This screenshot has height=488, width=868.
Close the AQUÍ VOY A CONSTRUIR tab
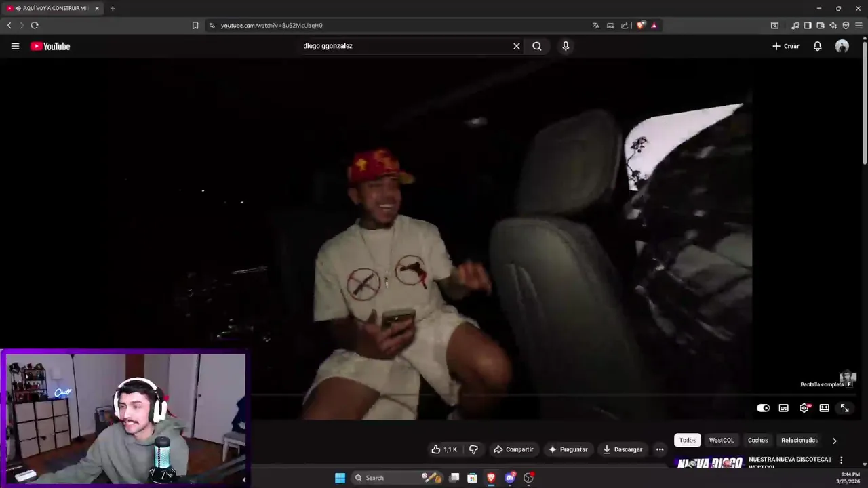tap(97, 8)
